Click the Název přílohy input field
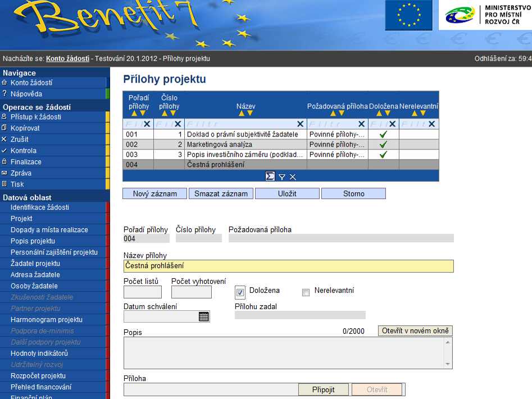Screen dimensions: 532x399 (288, 266)
